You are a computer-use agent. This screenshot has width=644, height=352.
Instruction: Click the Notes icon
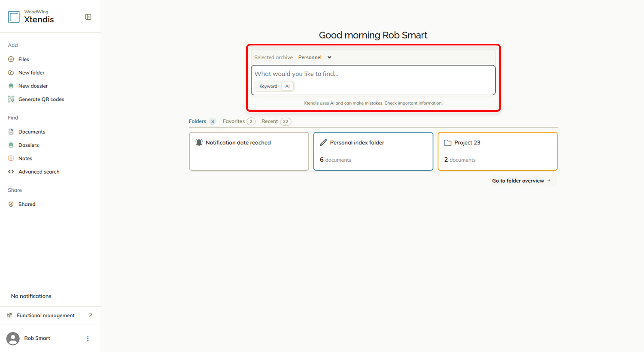coord(11,158)
